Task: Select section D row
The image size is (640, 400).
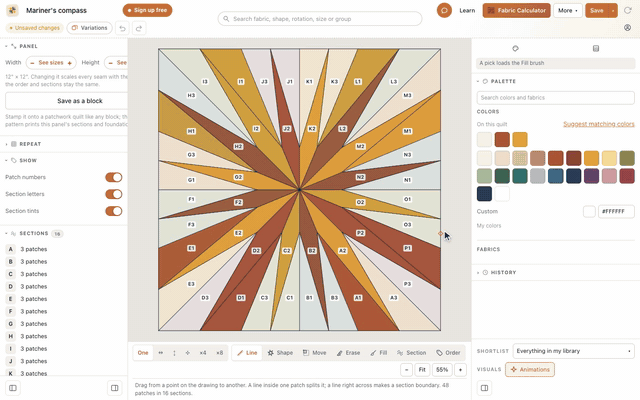Action: pos(64,287)
